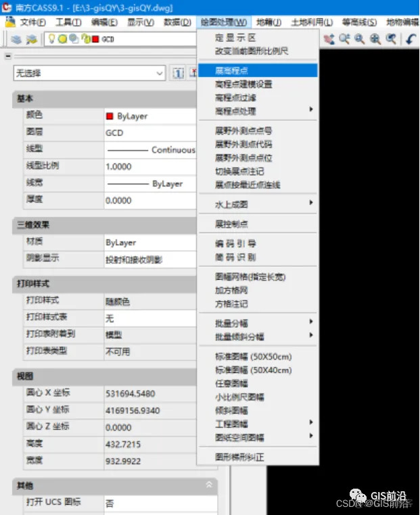Choose 高程点建模设置 menu item

pyautogui.click(x=258, y=84)
